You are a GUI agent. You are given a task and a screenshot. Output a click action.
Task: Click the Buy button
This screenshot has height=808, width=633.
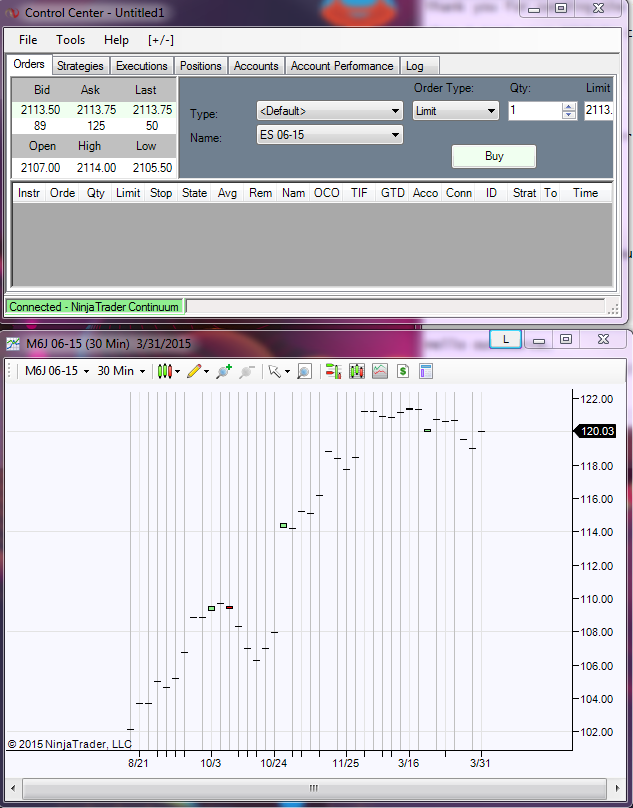[x=494, y=156]
